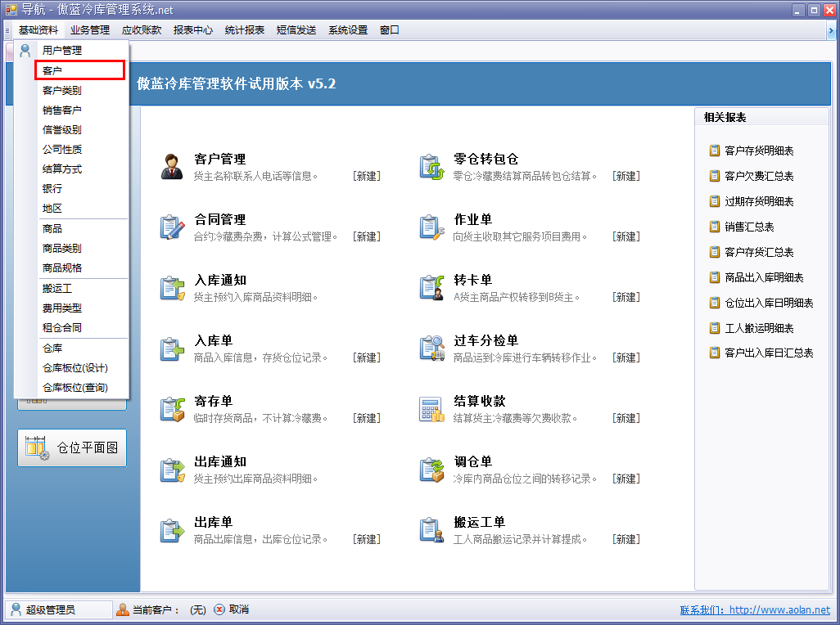Select 仓库板位(设计) menu entry
The width and height of the screenshot is (840, 625).
[75, 367]
